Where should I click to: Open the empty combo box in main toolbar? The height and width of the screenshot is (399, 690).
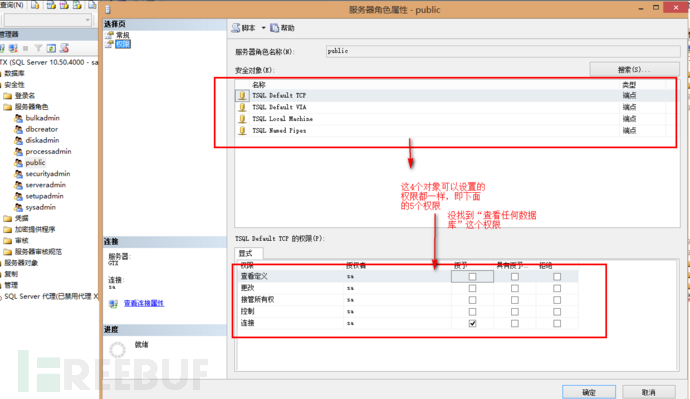(48, 20)
